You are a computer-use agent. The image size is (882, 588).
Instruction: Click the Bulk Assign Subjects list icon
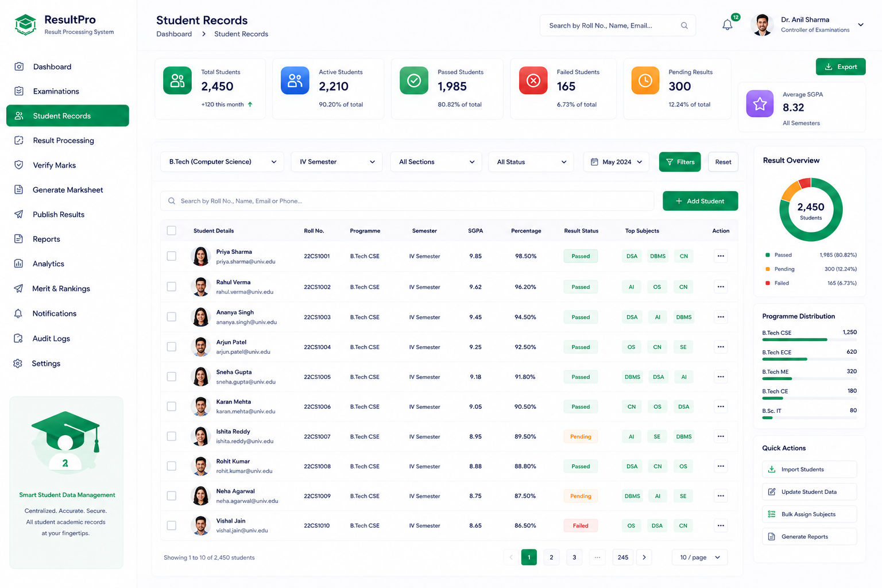coord(772,514)
